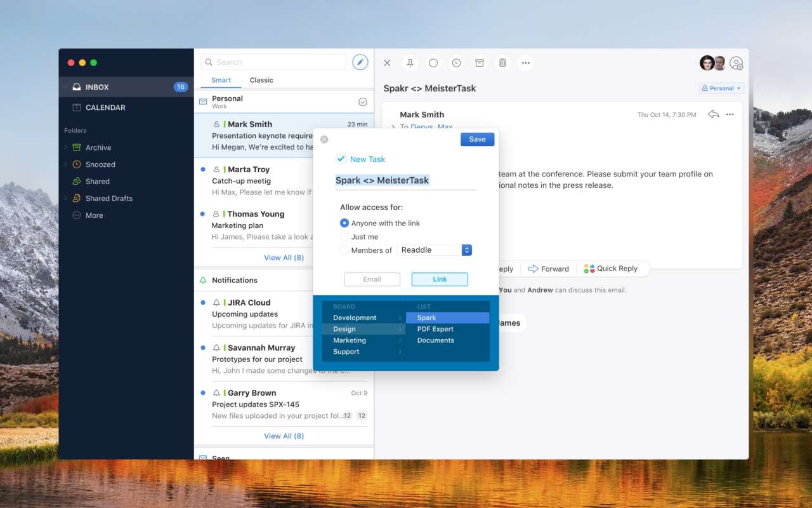The height and width of the screenshot is (508, 812).
Task: Click the compose new email pencil icon
Action: [x=360, y=62]
